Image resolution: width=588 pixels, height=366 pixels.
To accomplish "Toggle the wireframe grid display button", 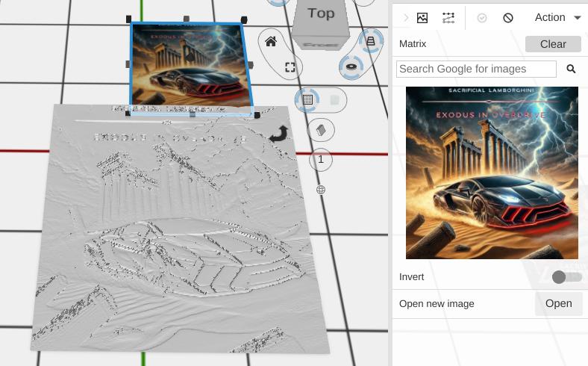I will pos(307,99).
